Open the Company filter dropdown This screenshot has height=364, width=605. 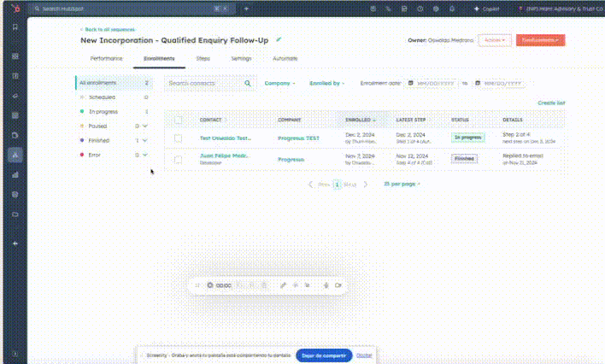pos(279,84)
